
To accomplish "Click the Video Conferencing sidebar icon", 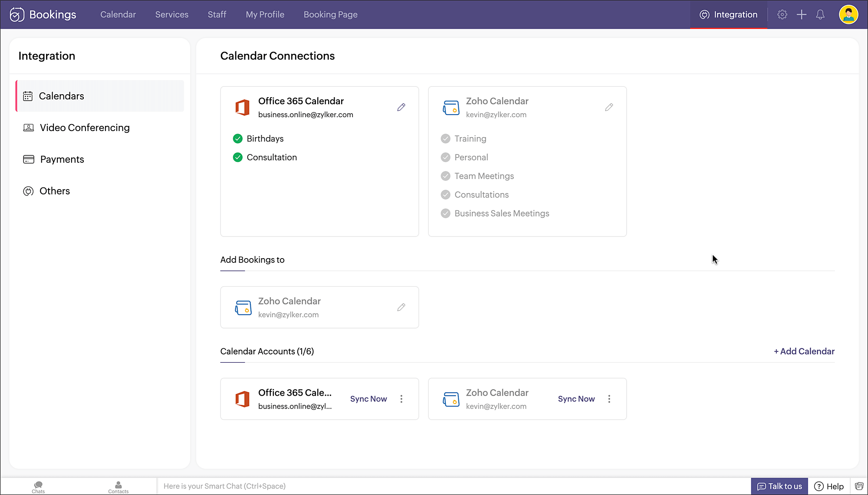I will pyautogui.click(x=28, y=128).
